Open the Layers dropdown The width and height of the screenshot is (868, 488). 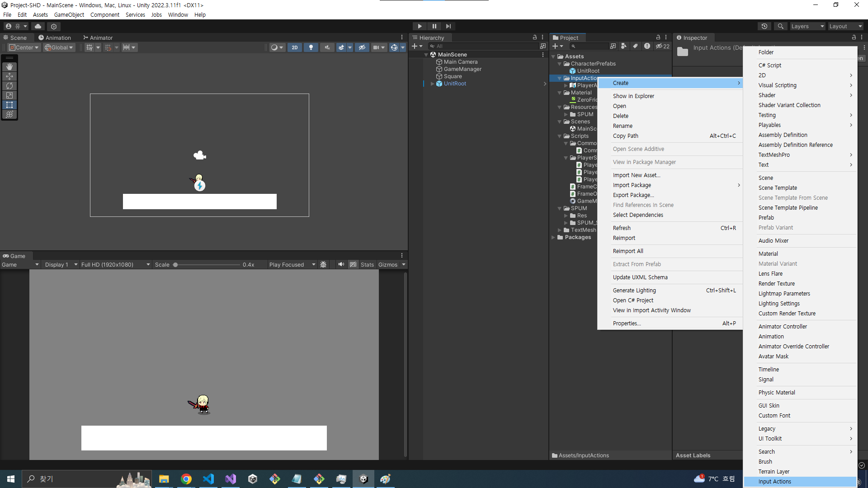click(x=807, y=26)
